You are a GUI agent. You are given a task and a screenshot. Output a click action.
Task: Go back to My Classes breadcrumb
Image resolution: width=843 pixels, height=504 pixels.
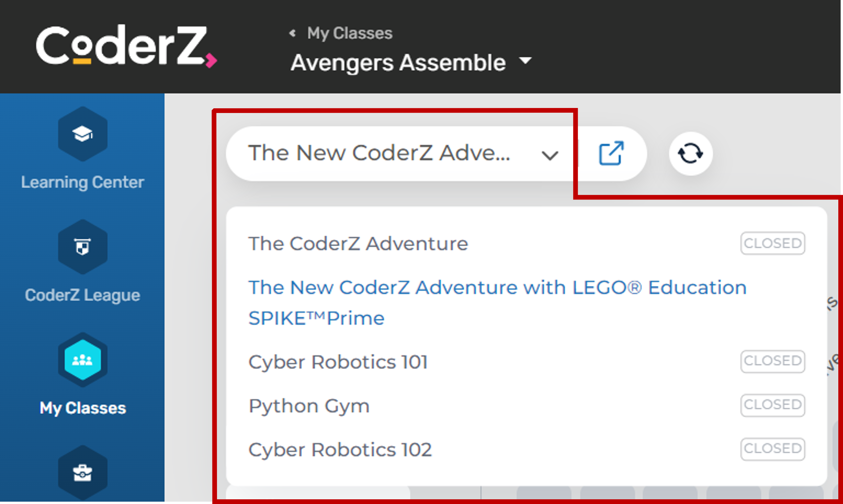[x=350, y=33]
